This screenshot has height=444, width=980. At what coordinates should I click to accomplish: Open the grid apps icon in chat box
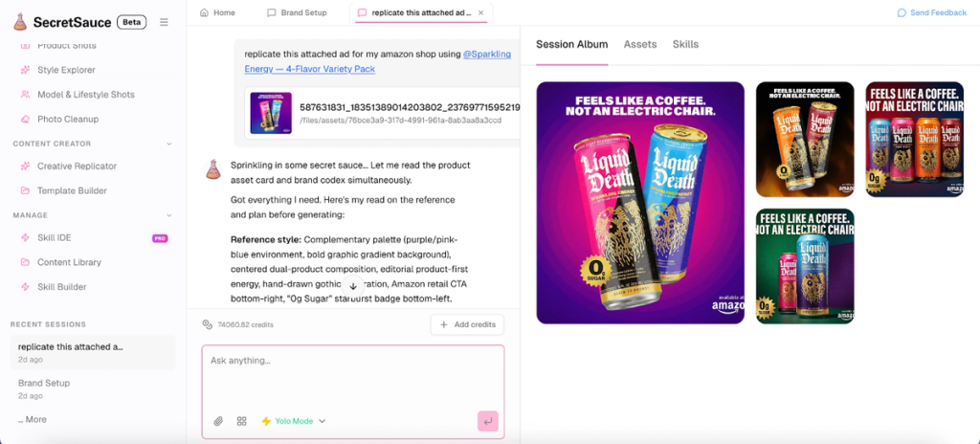(x=242, y=421)
